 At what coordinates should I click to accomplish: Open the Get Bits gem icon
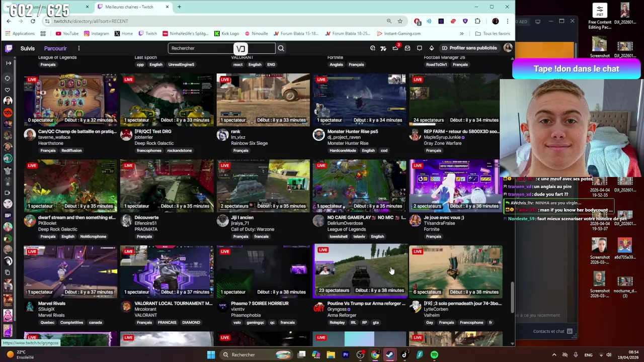431,48
